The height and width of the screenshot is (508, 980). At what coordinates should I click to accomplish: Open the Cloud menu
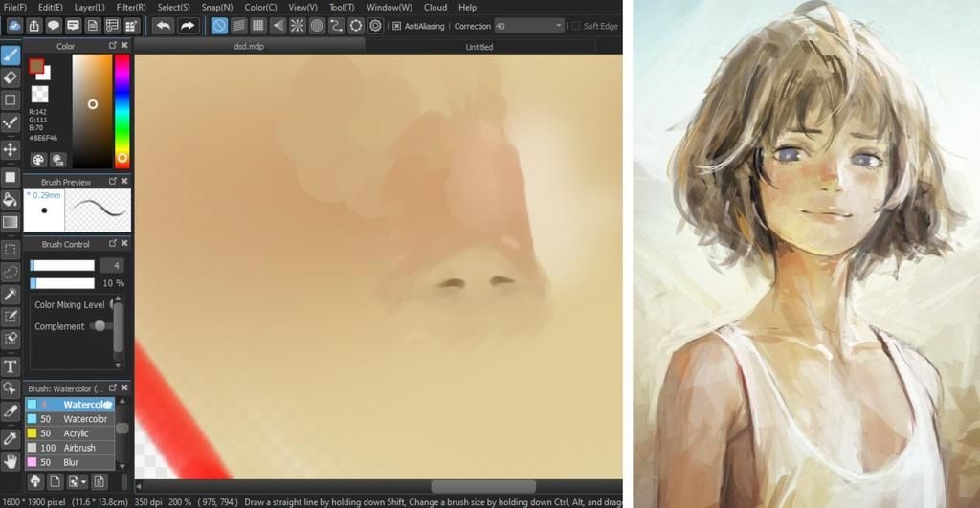click(x=435, y=7)
